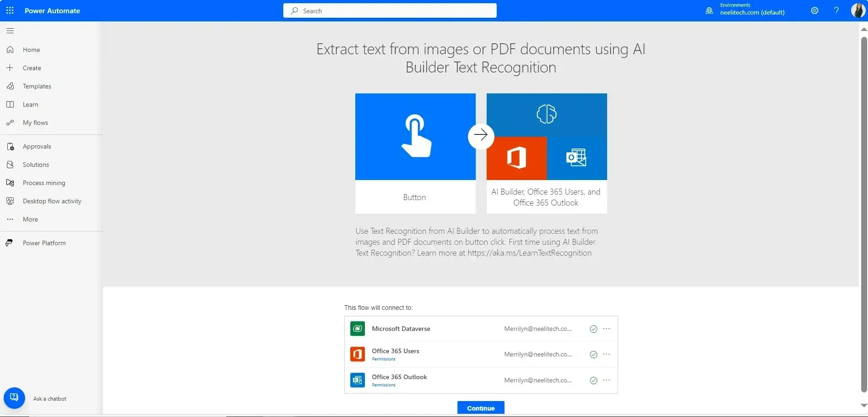
Task: Click the Desktop flow activity icon
Action: (x=10, y=201)
